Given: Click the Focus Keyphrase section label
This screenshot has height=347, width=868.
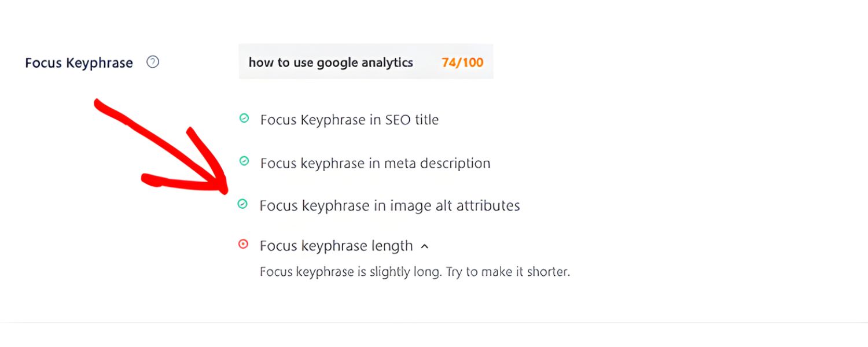Looking at the screenshot, I should pos(79,63).
